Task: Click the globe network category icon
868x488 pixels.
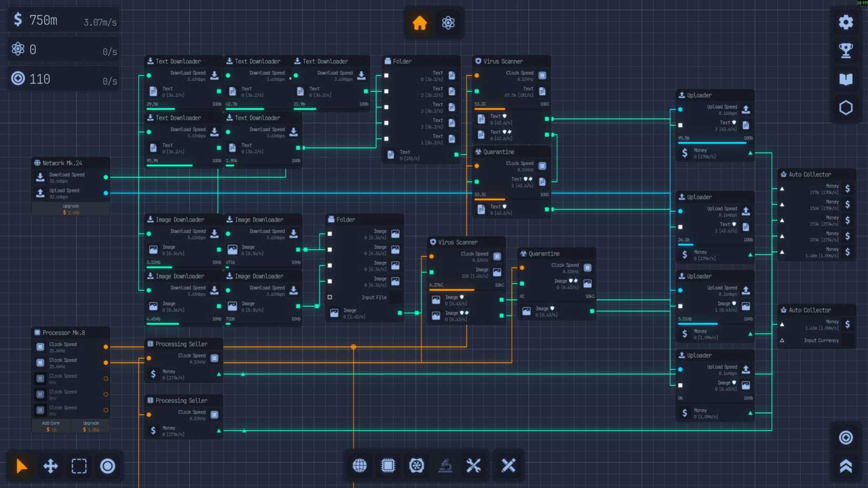Action: click(360, 465)
